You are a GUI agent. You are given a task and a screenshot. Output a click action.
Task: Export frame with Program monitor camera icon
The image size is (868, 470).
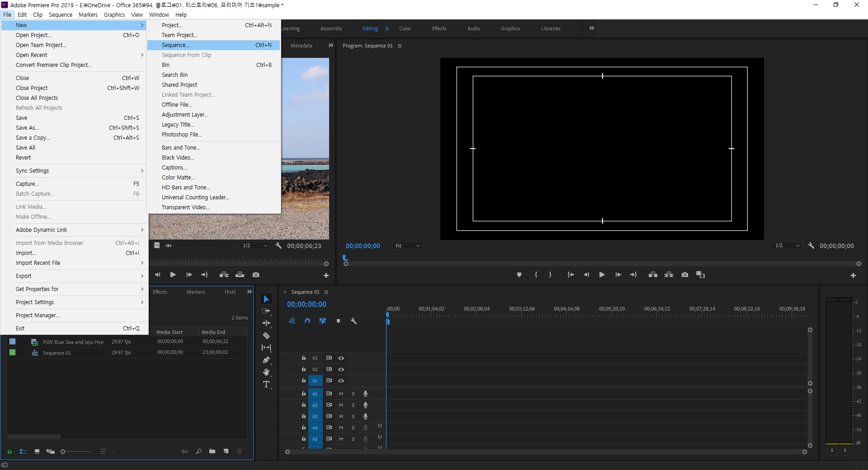685,275
